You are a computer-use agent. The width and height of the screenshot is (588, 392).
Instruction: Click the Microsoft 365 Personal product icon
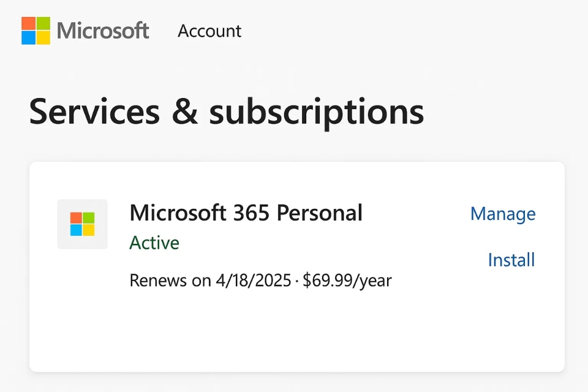pyautogui.click(x=82, y=224)
